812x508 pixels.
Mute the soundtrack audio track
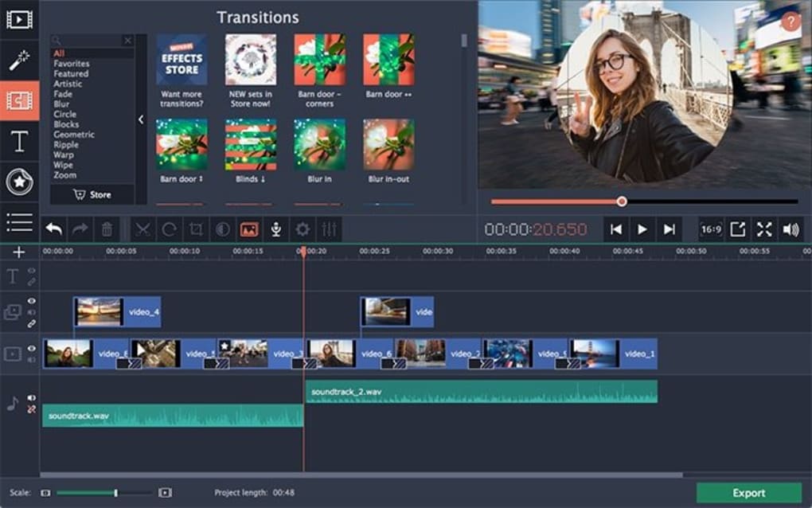pos(32,397)
